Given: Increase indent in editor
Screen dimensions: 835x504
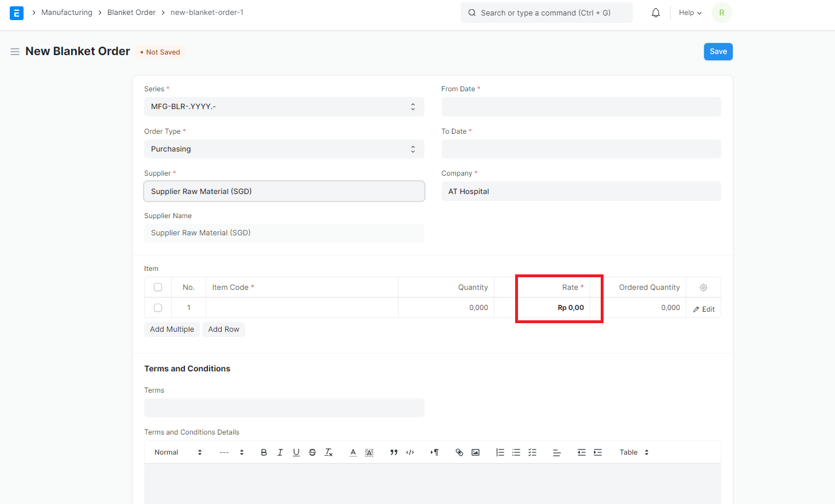Looking at the screenshot, I should coord(598,452).
